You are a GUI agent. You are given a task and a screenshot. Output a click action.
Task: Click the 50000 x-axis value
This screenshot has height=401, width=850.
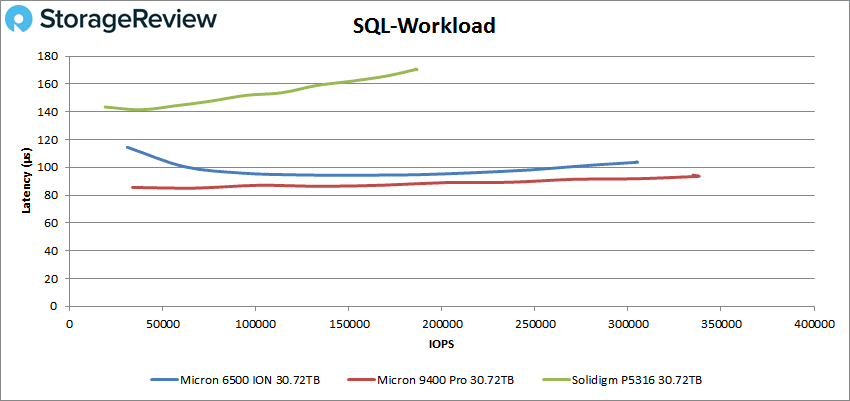162,323
